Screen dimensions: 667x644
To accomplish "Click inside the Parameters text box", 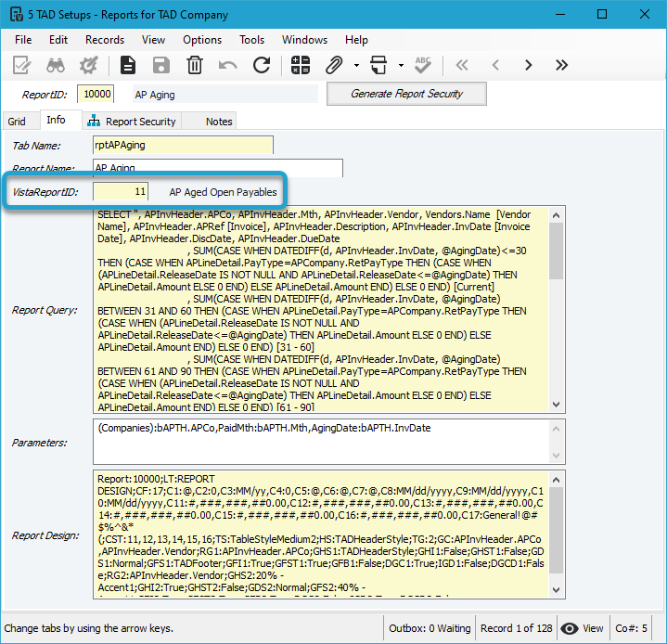I will click(322, 442).
